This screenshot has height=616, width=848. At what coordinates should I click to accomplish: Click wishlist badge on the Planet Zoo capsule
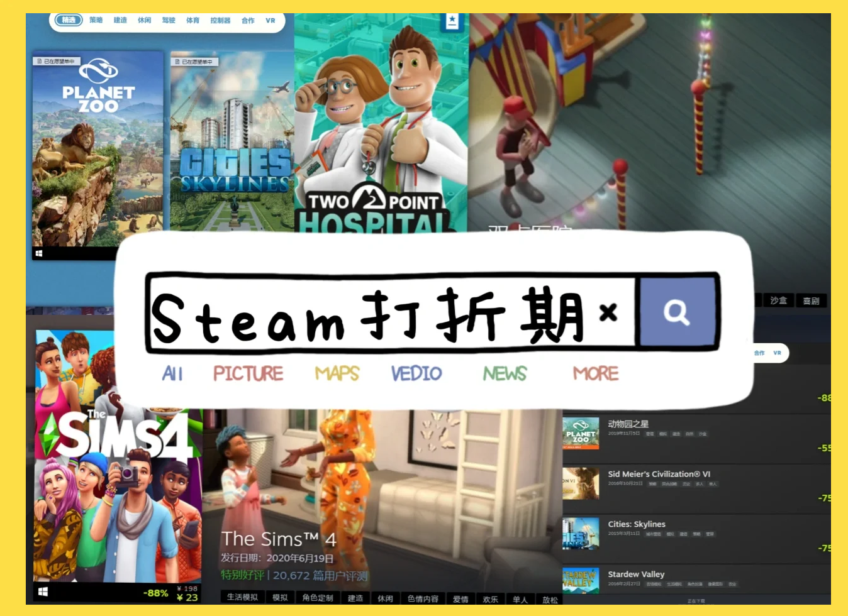click(55, 61)
